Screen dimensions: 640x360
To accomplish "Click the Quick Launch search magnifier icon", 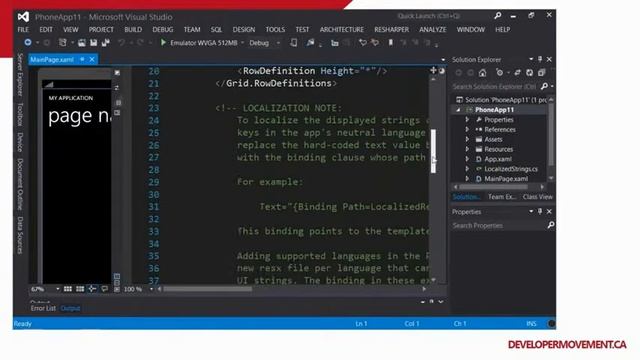I will tap(498, 16).
